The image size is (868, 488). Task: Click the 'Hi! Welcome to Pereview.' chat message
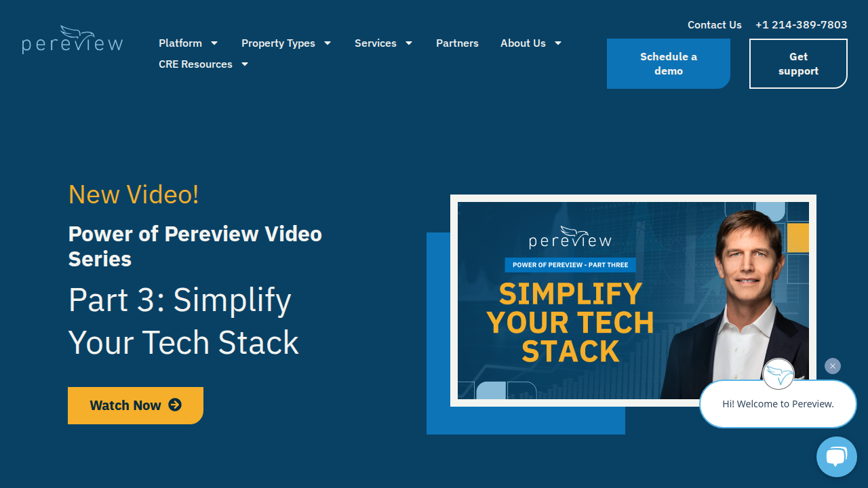(778, 404)
